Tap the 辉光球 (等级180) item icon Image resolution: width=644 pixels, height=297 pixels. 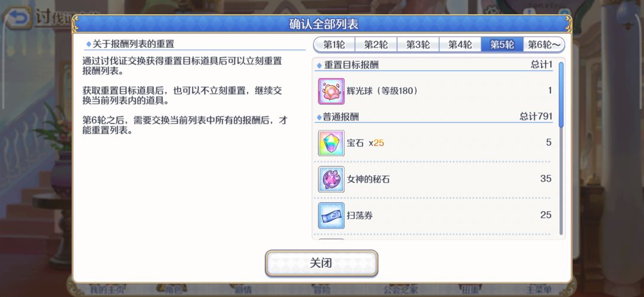[x=331, y=91]
